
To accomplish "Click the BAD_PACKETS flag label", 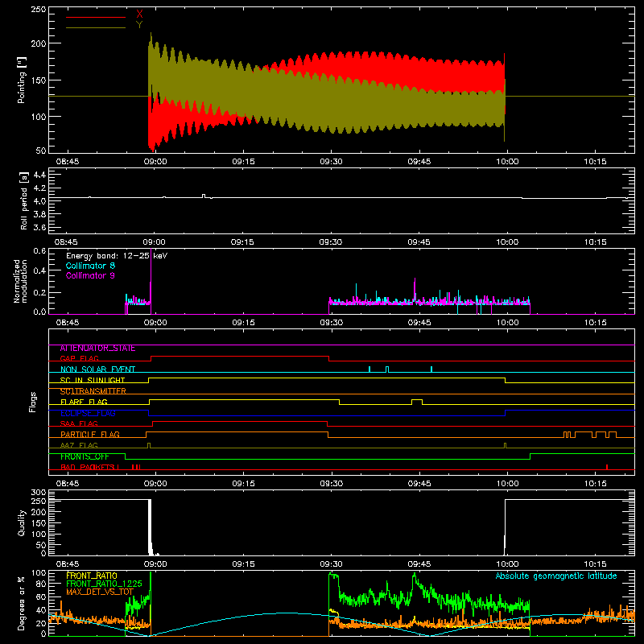I will [x=89, y=467].
